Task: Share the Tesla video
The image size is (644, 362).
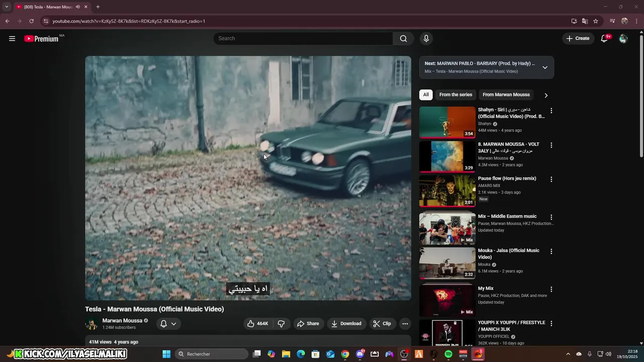Action: (x=308, y=324)
